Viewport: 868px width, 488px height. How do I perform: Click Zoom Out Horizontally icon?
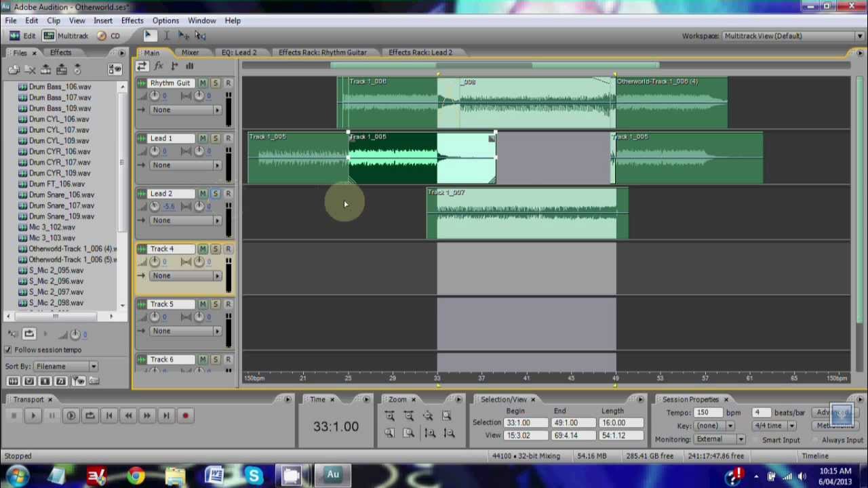pyautogui.click(x=409, y=416)
